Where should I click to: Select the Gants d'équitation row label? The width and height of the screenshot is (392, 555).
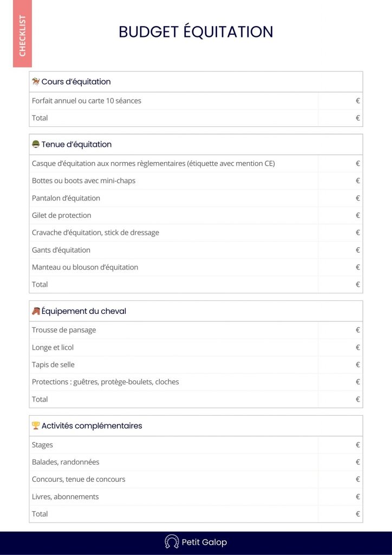click(61, 250)
